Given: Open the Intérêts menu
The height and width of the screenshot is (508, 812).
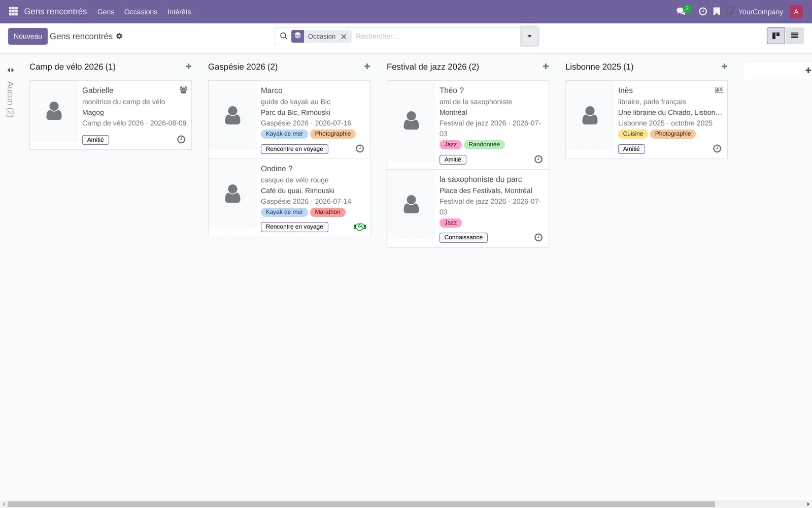Looking at the screenshot, I should 179,12.
